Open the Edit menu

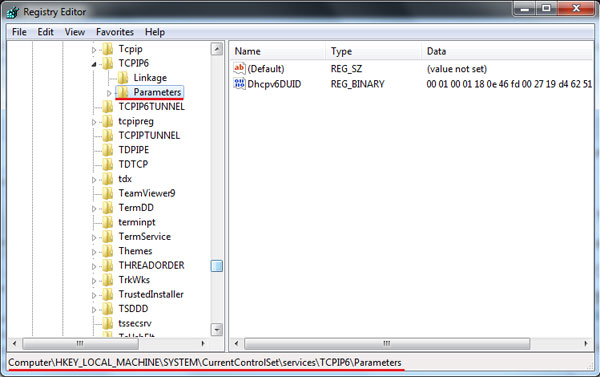click(45, 32)
